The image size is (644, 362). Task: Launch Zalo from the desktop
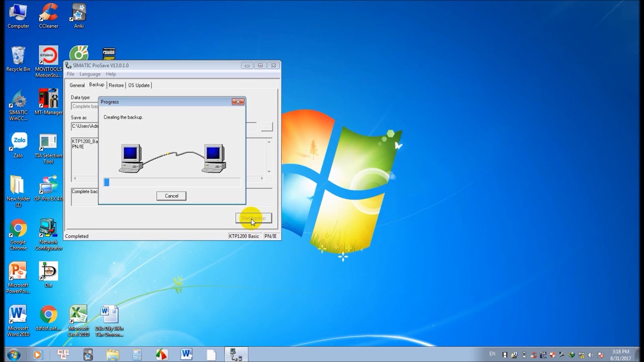click(19, 146)
